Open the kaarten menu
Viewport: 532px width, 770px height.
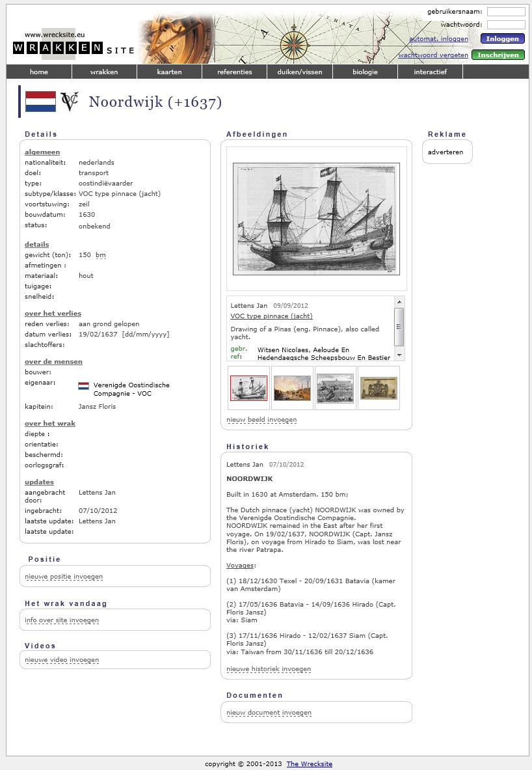click(x=169, y=72)
